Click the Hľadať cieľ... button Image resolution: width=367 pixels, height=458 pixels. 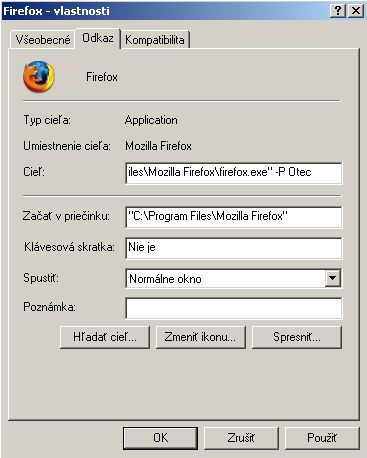click(x=105, y=337)
